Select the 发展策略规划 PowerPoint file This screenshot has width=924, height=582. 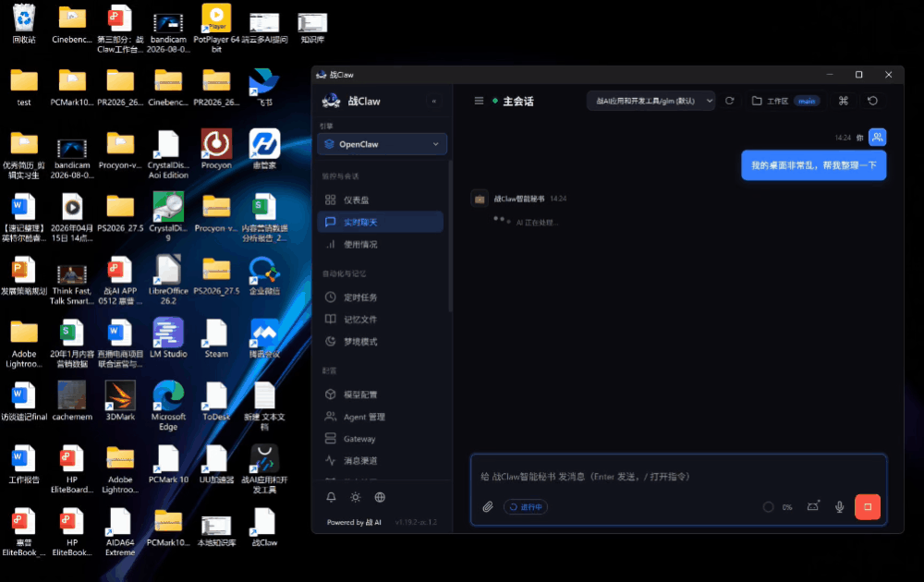[24, 275]
